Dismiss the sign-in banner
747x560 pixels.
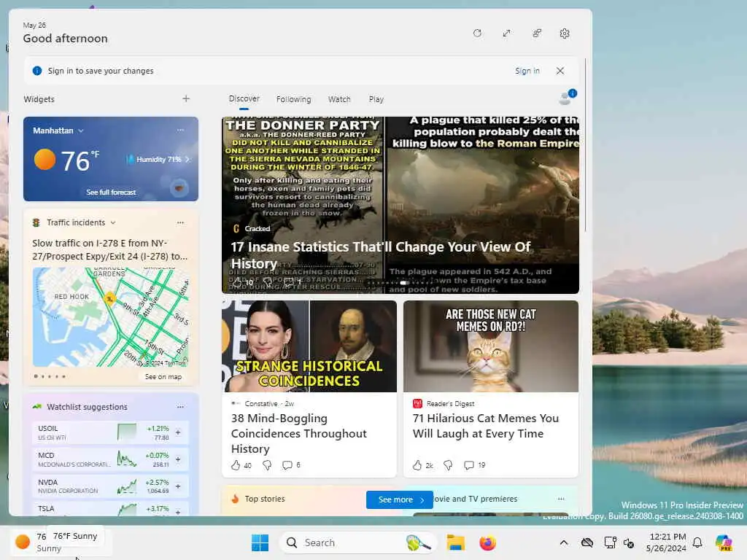coord(560,71)
